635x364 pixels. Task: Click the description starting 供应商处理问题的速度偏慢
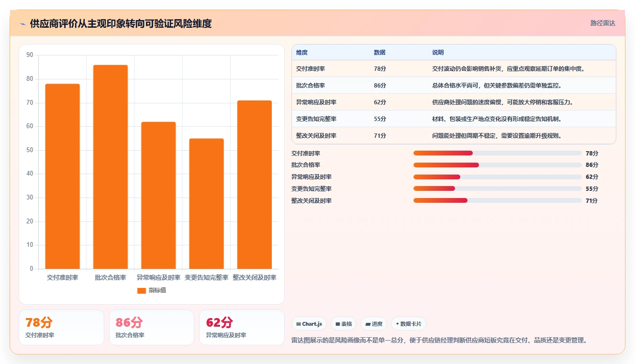(503, 102)
